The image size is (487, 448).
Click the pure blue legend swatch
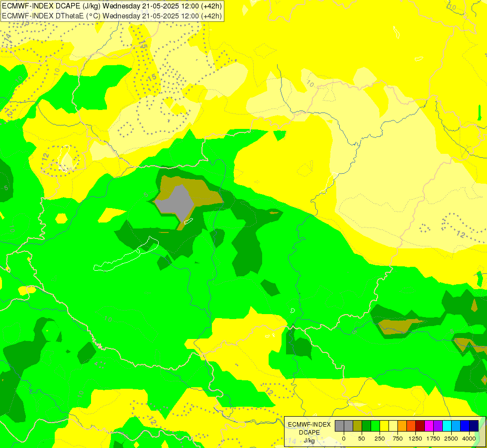pyautogui.click(x=465, y=426)
